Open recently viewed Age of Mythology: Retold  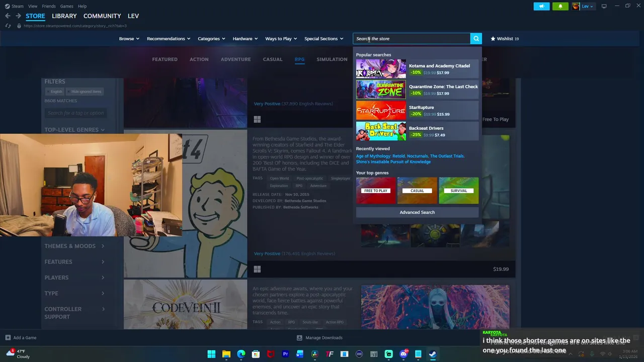point(380,156)
